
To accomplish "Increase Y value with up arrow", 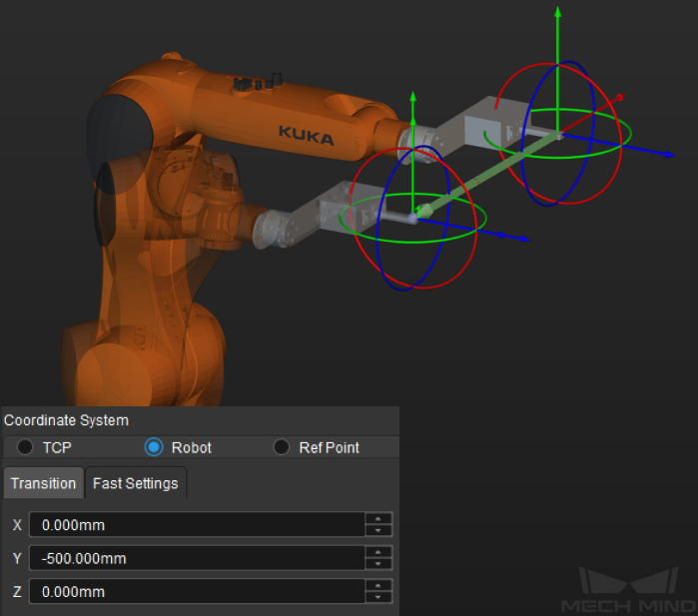I will [378, 552].
